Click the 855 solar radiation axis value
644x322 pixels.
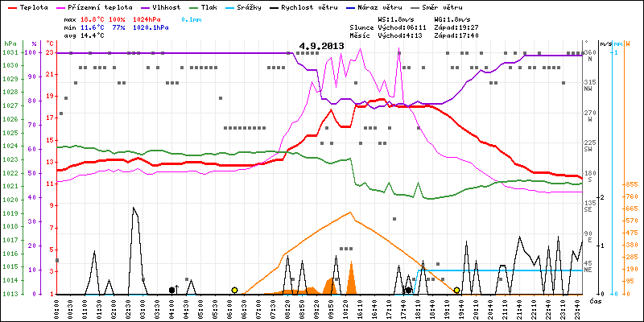click(x=631, y=185)
